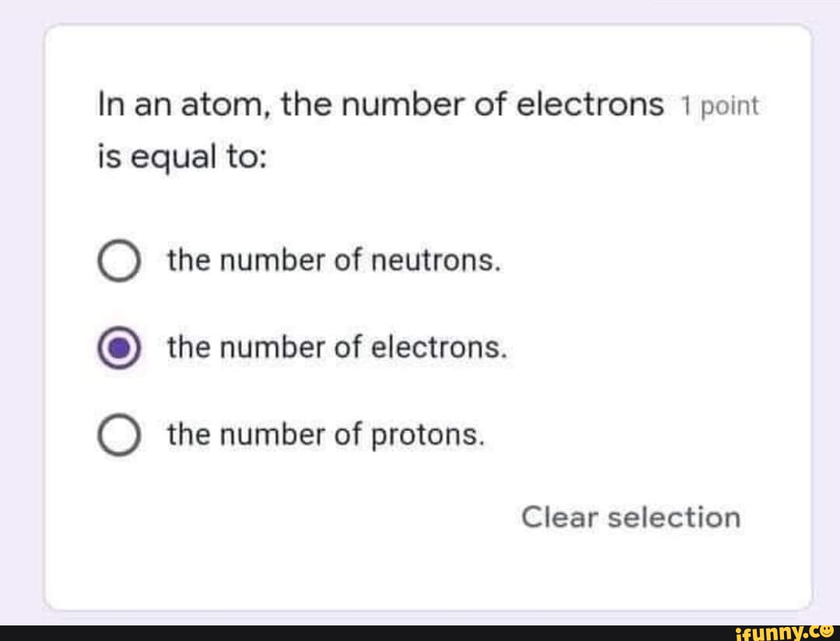Click the '1 point' score label

[719, 107]
